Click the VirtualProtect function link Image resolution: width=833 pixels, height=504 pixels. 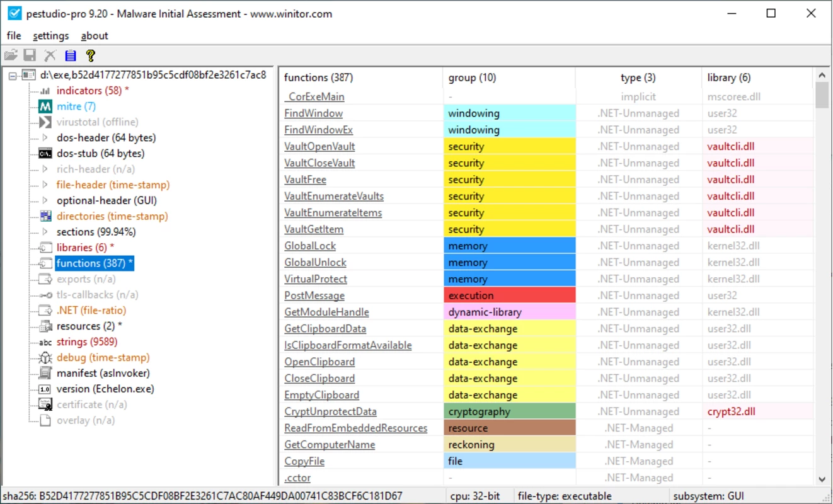(x=316, y=279)
